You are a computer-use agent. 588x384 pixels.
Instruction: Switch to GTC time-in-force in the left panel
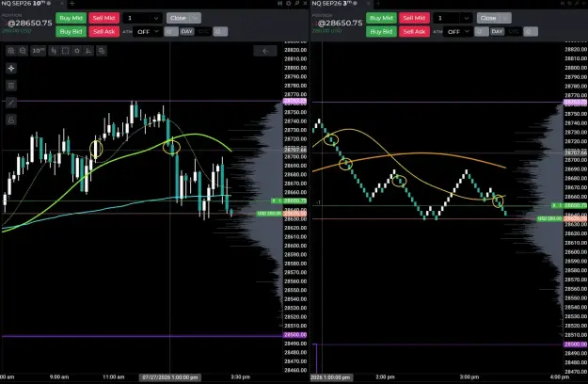[x=203, y=31]
